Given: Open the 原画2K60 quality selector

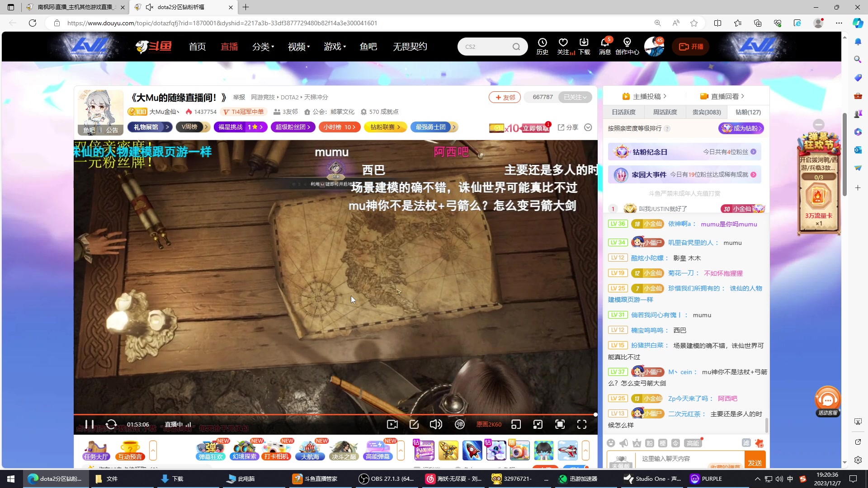Looking at the screenshot, I should click(489, 424).
